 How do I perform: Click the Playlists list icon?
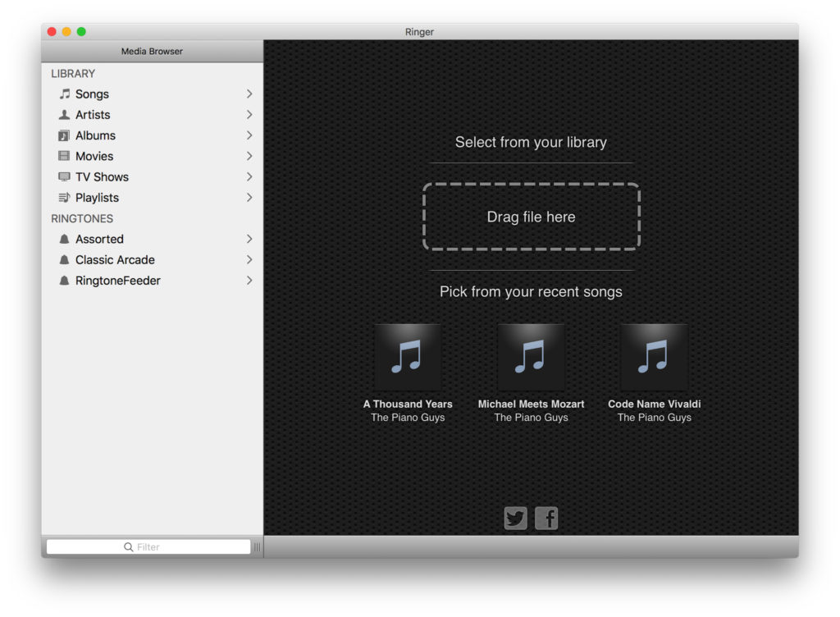pyautogui.click(x=64, y=198)
